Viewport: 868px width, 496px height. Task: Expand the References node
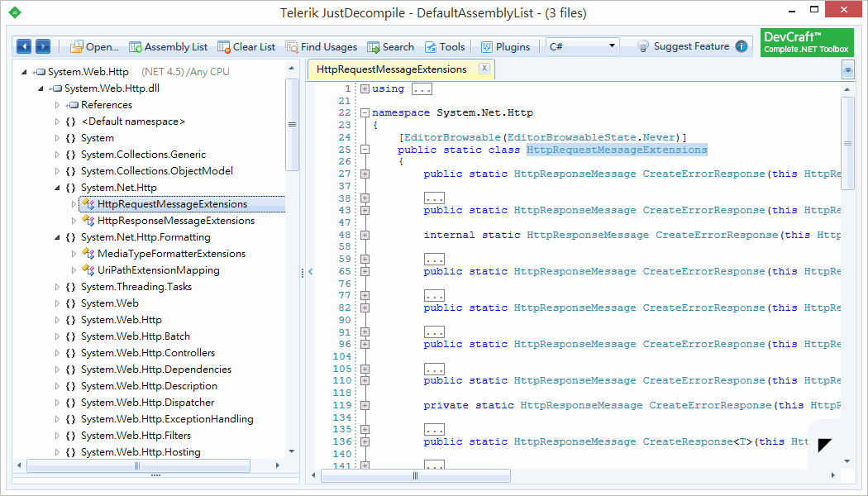tap(57, 105)
